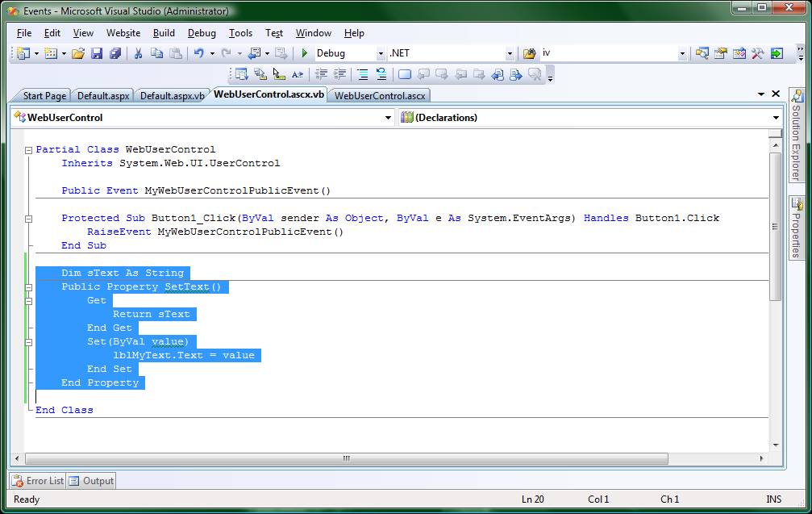Open the Object Browser toolbar icon

(739, 53)
